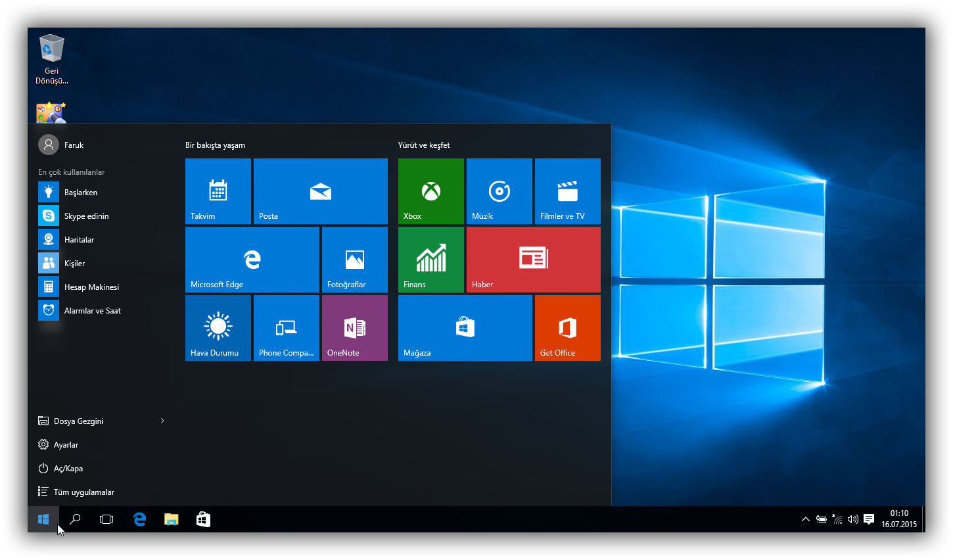Open the Aç/Kapa power menu
Image resolution: width=953 pixels, height=560 pixels.
(68, 468)
